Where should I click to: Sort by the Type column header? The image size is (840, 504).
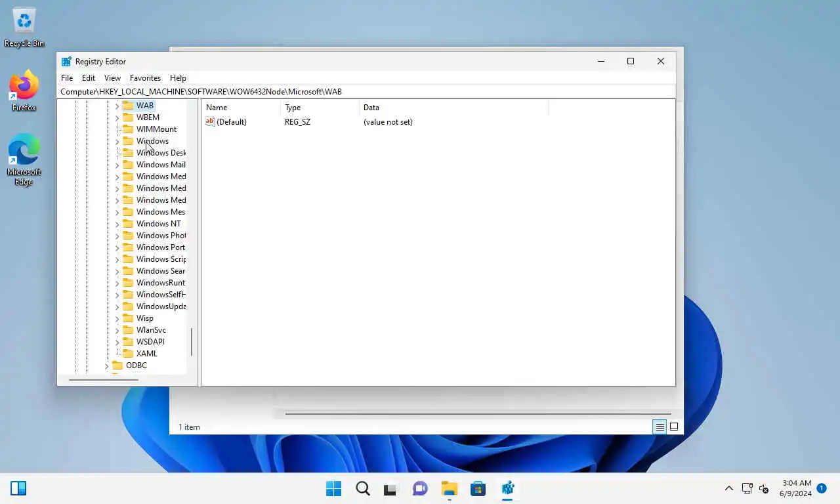[x=320, y=108]
